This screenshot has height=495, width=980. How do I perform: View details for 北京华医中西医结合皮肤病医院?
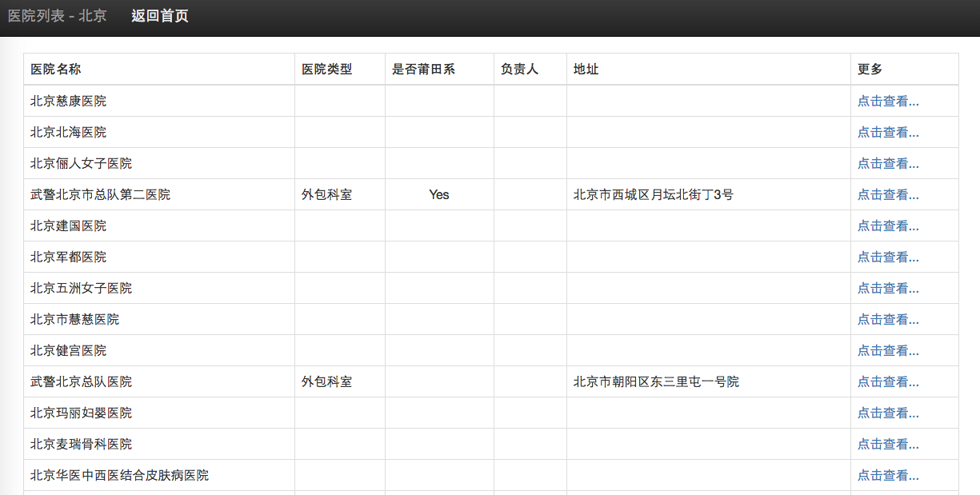click(x=888, y=475)
